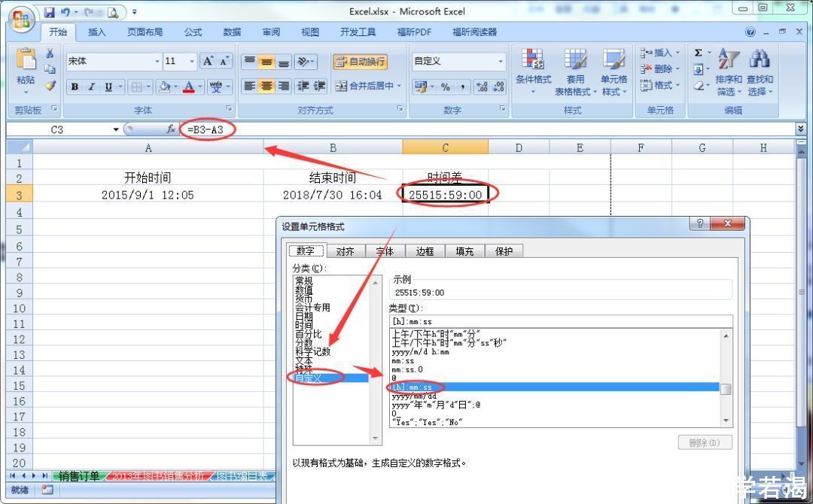The height and width of the screenshot is (504, 813).
Task: Open the 公式 ribbon tab
Action: [x=193, y=32]
